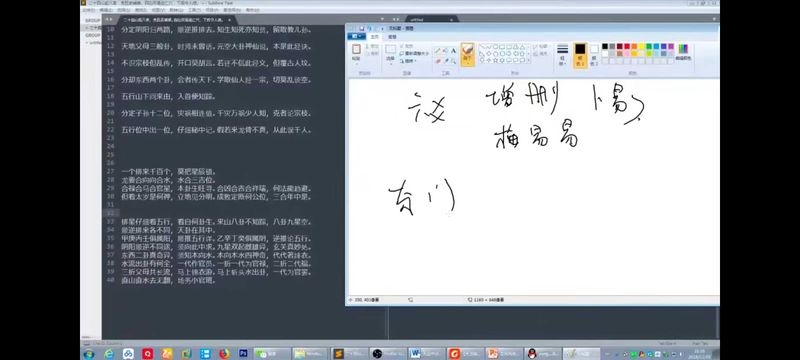Image resolution: width=800 pixels, height=360 pixels.
Task: Select the Text tool (A) in Paint
Action: pyautogui.click(x=454, y=50)
